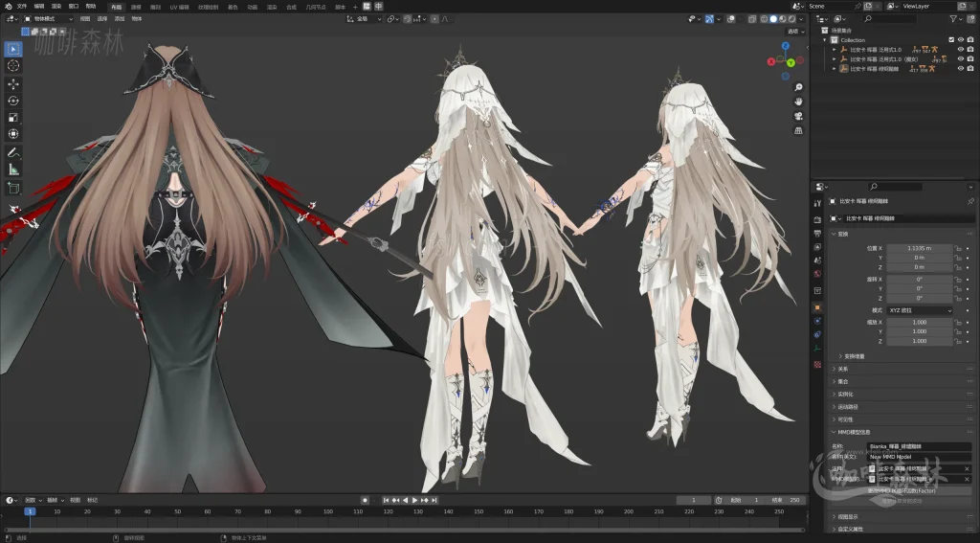Image resolution: width=980 pixels, height=543 pixels.
Task: Open the 编辑 Edit menu
Action: 38,7
